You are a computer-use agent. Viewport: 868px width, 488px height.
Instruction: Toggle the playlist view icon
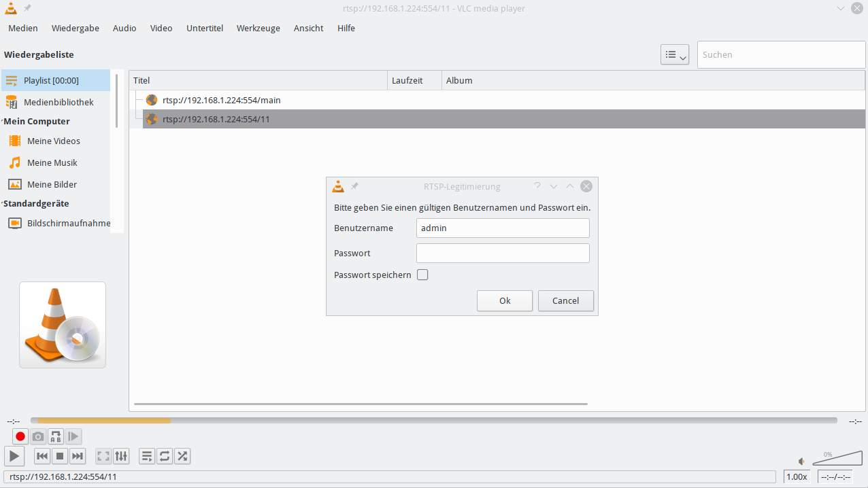coord(147,456)
